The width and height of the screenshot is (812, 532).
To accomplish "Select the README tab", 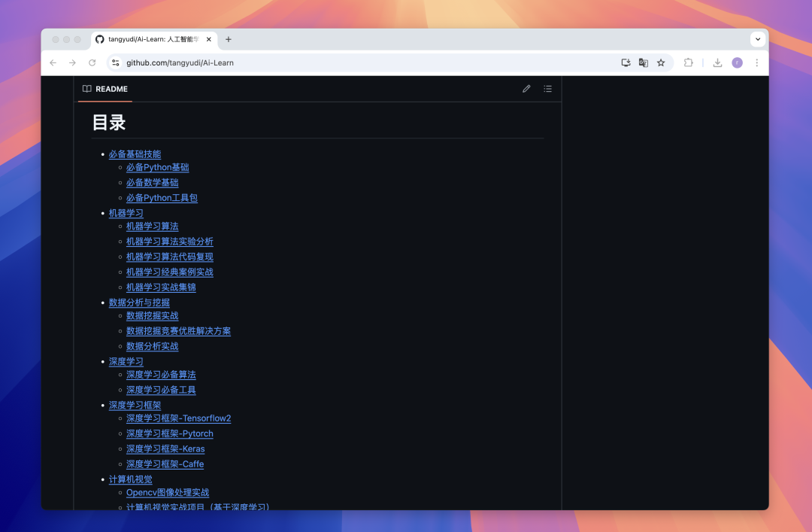I will tap(105, 89).
